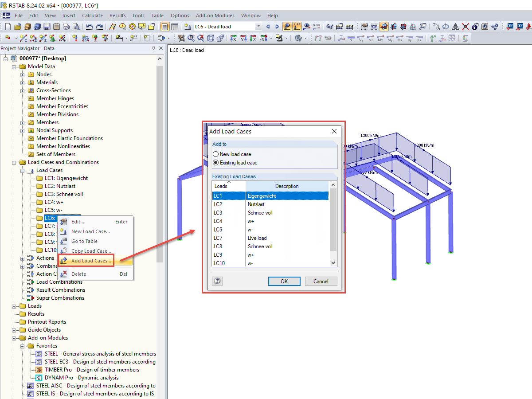Screen dimensions: 532x399
Task: Open the LC6 - Dead load dropdown
Action: pyautogui.click(x=258, y=27)
